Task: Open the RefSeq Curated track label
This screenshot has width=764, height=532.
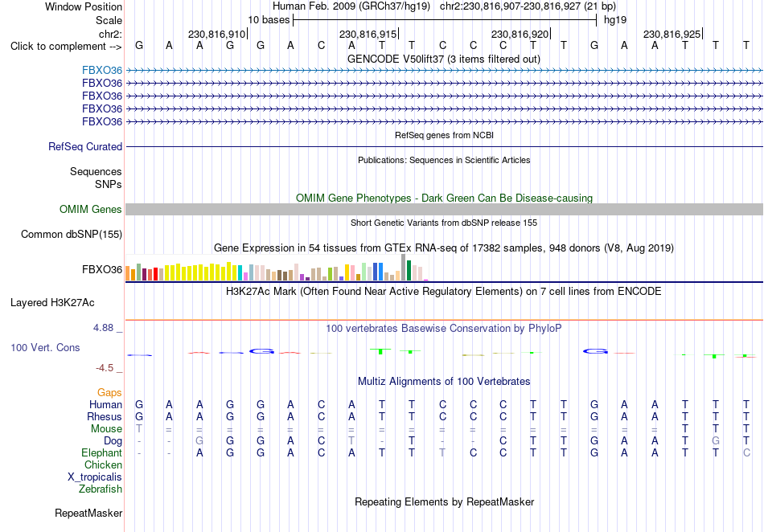Action: point(85,146)
